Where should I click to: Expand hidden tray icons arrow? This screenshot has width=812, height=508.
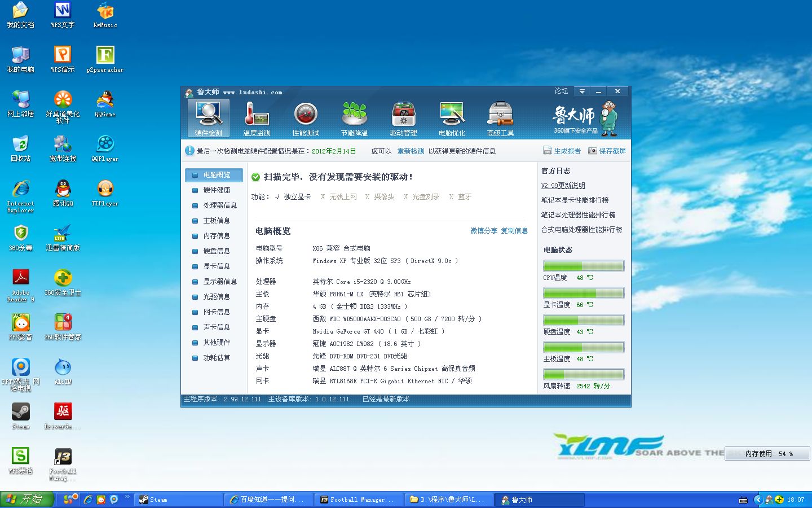[x=758, y=500]
